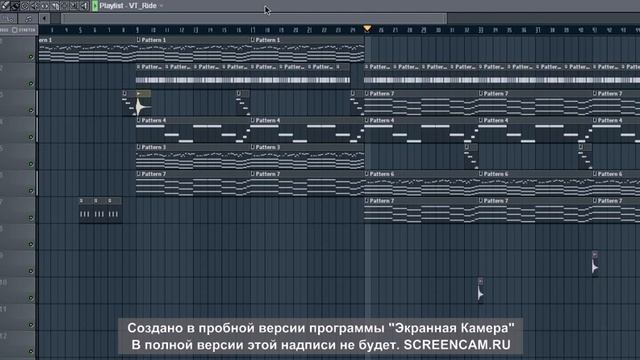Select the Slice tool in playlist toolbar

pos(54,6)
